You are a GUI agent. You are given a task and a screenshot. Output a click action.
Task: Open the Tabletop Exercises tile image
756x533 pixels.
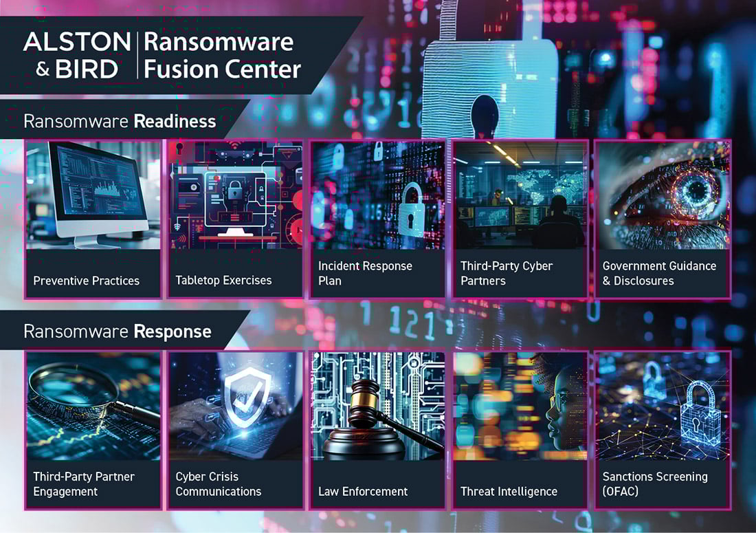pyautogui.click(x=235, y=195)
